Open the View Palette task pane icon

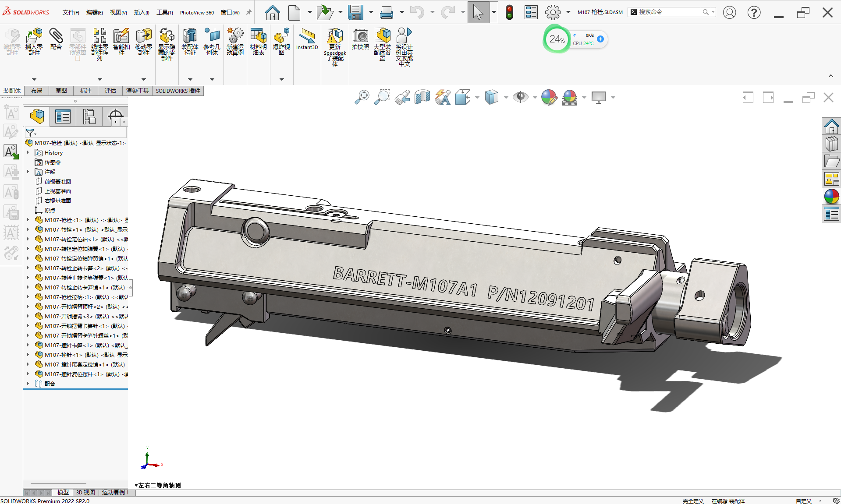click(x=831, y=179)
